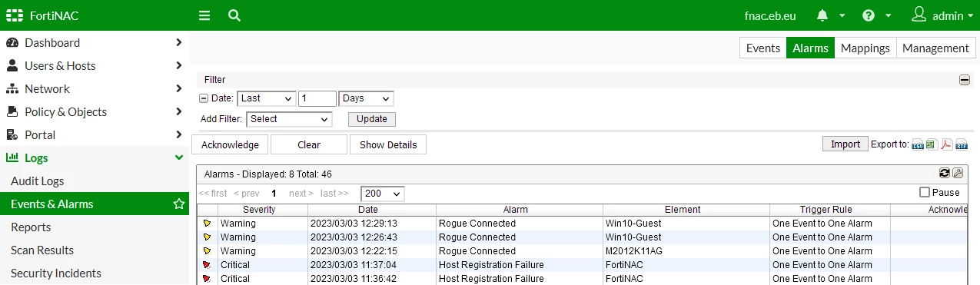Go to previous page link
The height and width of the screenshot is (285, 980).
(247, 194)
